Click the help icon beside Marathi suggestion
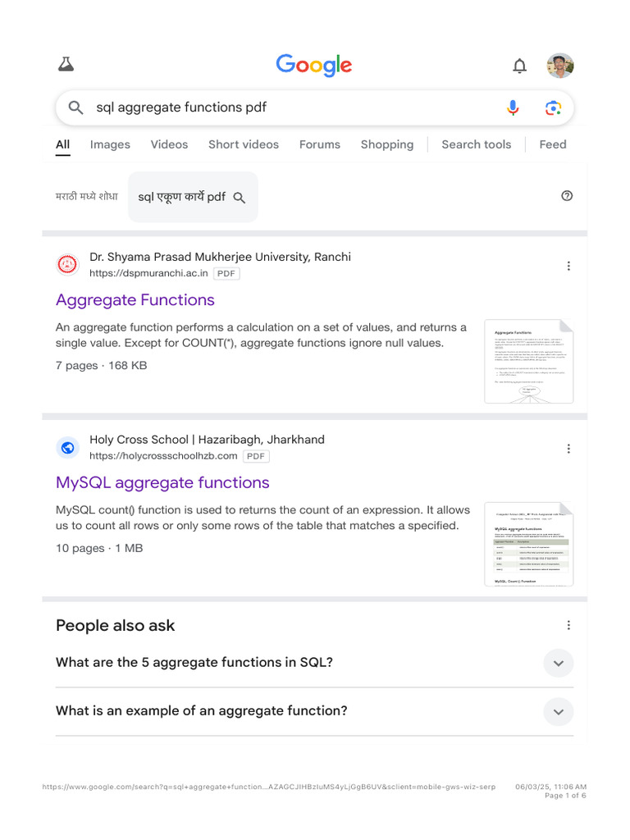Image resolution: width=630 pixels, height=840 pixels. [x=567, y=195]
